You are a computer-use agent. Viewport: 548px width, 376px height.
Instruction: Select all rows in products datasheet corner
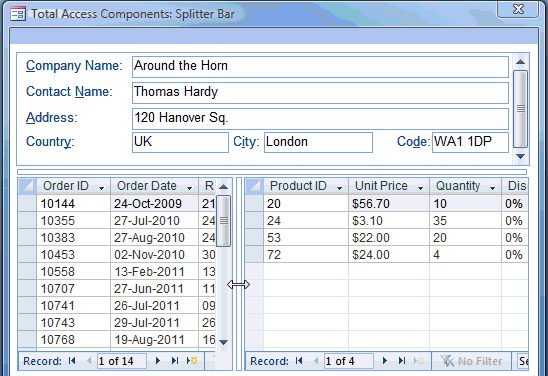pos(254,186)
